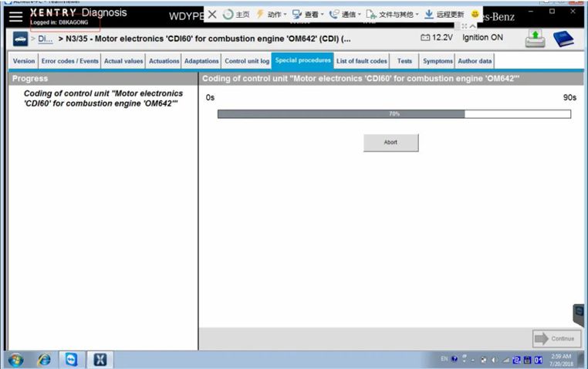Click the network signal icon in tray

pyautogui.click(x=506, y=360)
